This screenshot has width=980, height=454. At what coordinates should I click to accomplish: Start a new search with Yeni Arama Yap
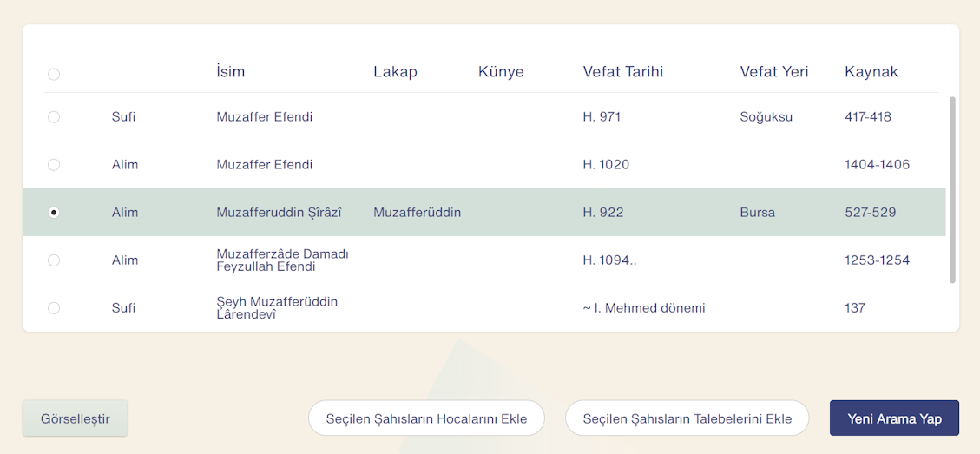click(894, 418)
